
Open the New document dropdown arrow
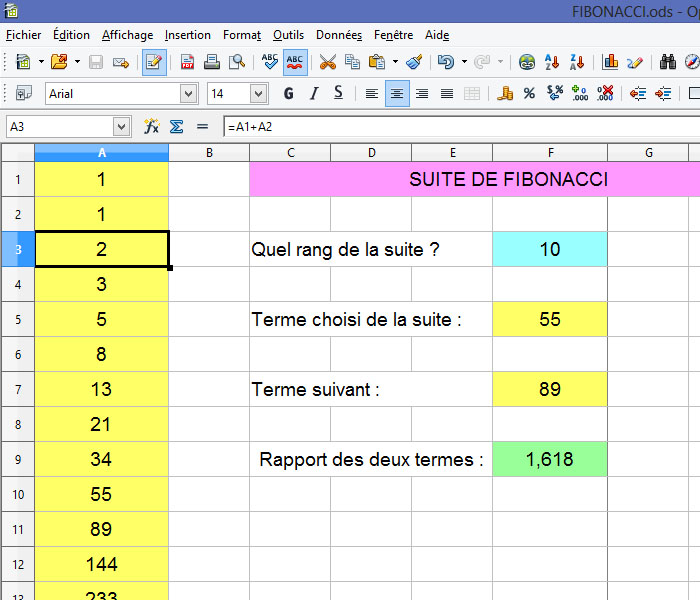point(41,62)
